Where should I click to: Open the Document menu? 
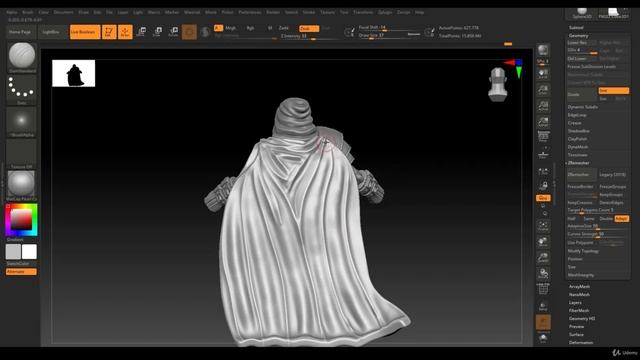64,12
